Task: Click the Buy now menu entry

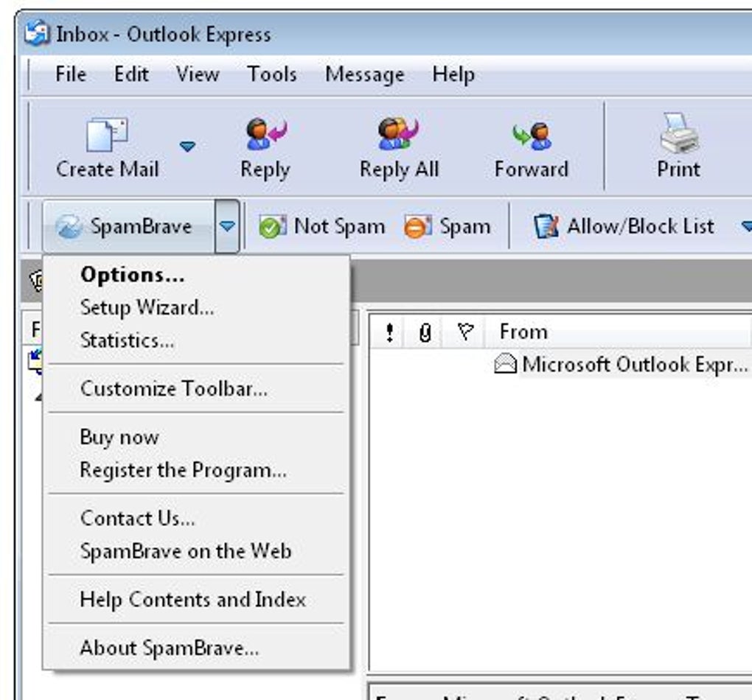Action: [197, 437]
